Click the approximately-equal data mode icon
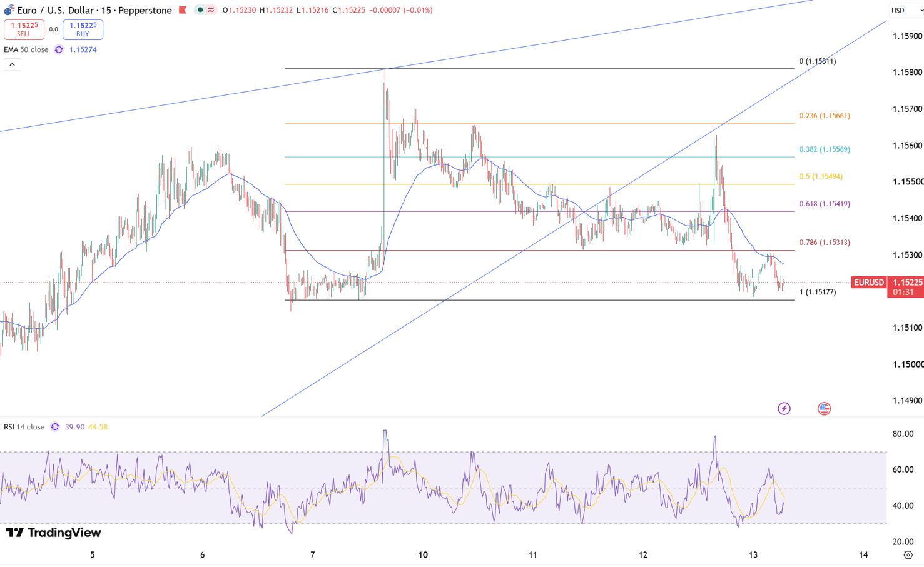Screen dimensions: 924x567 tap(211, 10)
